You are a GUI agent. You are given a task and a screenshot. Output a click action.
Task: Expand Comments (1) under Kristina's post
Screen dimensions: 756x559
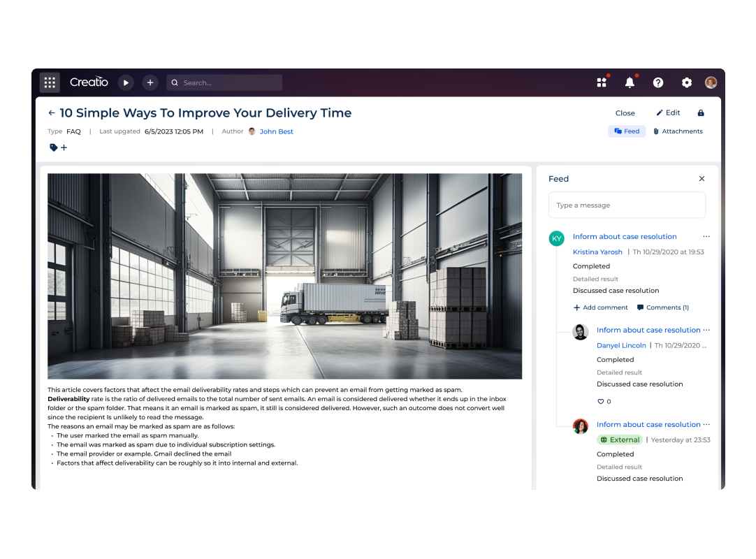point(662,307)
